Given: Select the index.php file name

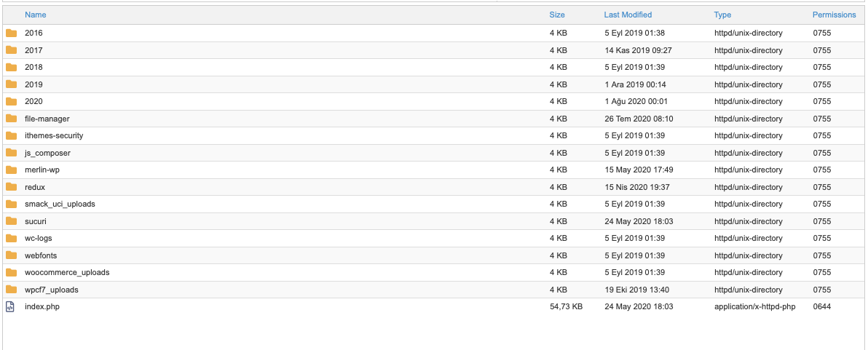Looking at the screenshot, I should click(x=42, y=307).
